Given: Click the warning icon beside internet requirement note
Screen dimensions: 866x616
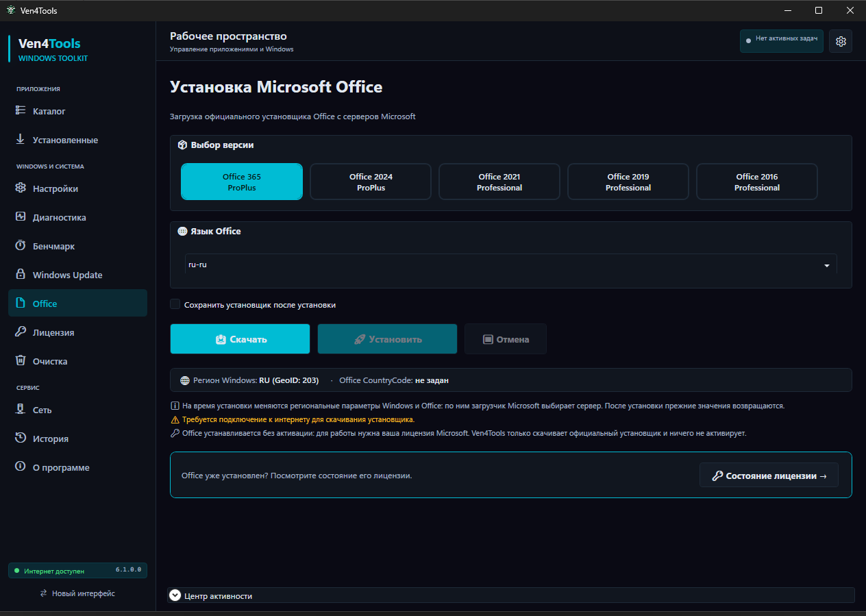Looking at the screenshot, I should [175, 419].
